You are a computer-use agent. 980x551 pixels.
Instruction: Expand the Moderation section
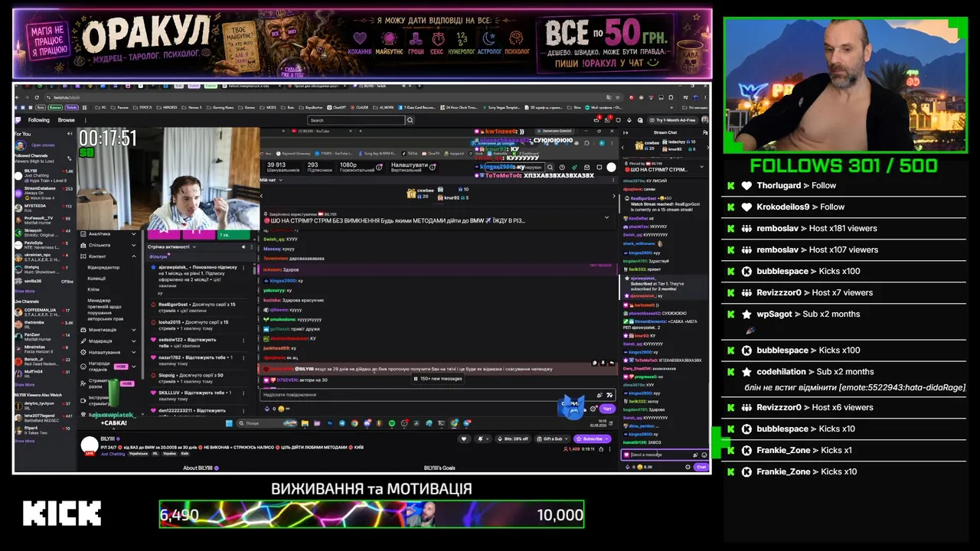(x=134, y=341)
